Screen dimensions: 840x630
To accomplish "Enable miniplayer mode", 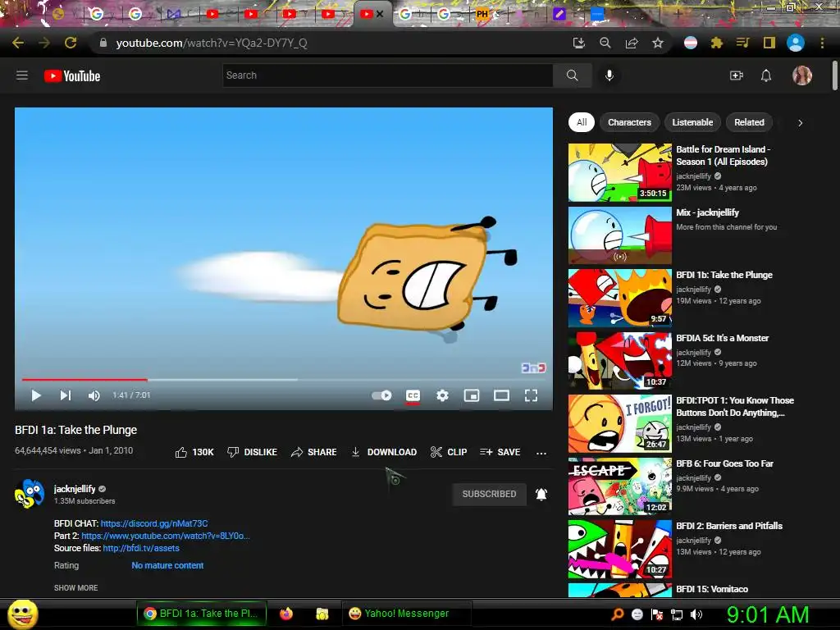I will click(472, 395).
